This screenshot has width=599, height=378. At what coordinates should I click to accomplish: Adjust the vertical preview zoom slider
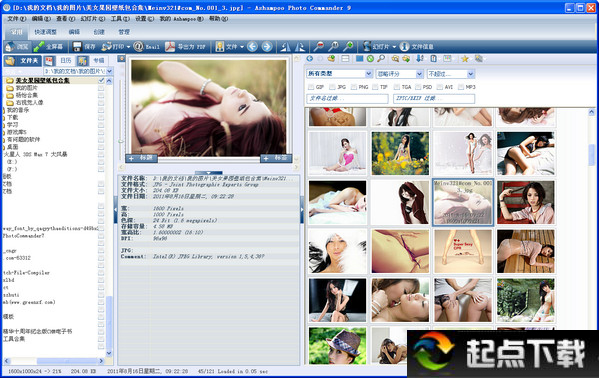(121, 141)
